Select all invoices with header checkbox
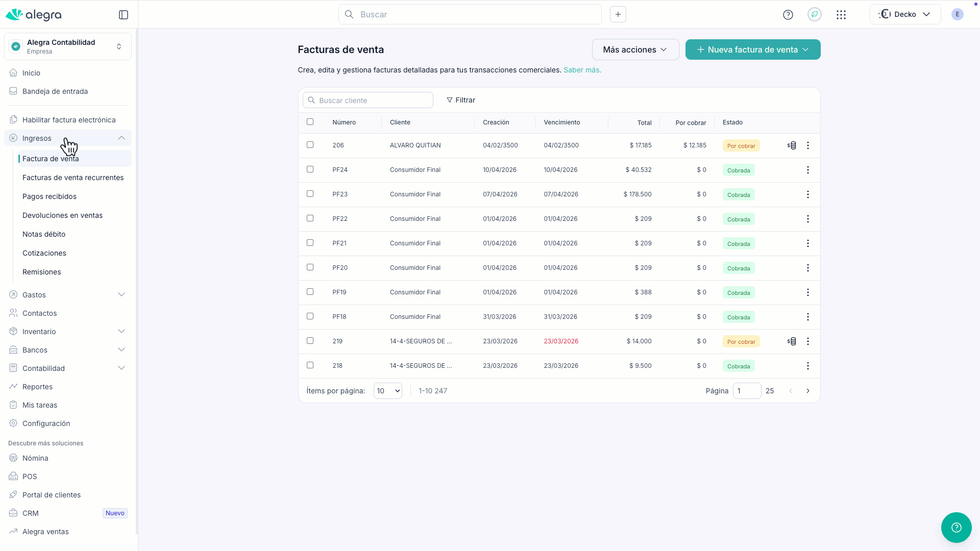Image resolution: width=980 pixels, height=551 pixels. pyautogui.click(x=310, y=122)
